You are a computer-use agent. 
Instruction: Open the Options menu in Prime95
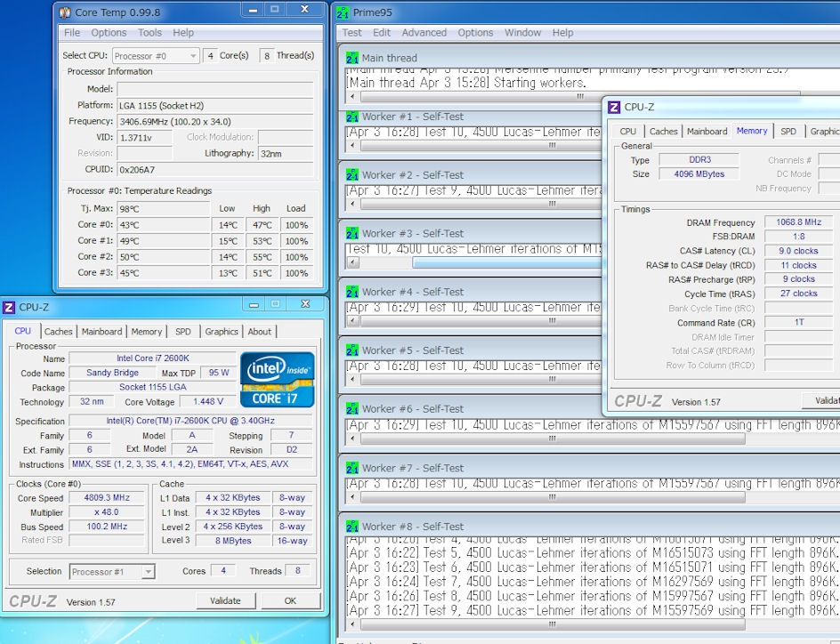[475, 33]
